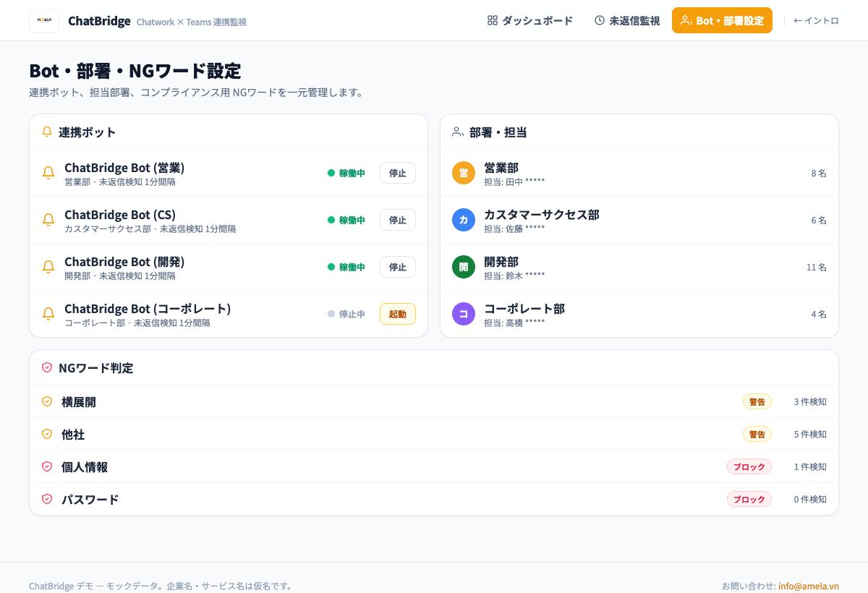Viewport: 868px width, 593px height.
Task: Click 担当: 高橋 ***** under コーポレート部
Action: coord(514,323)
